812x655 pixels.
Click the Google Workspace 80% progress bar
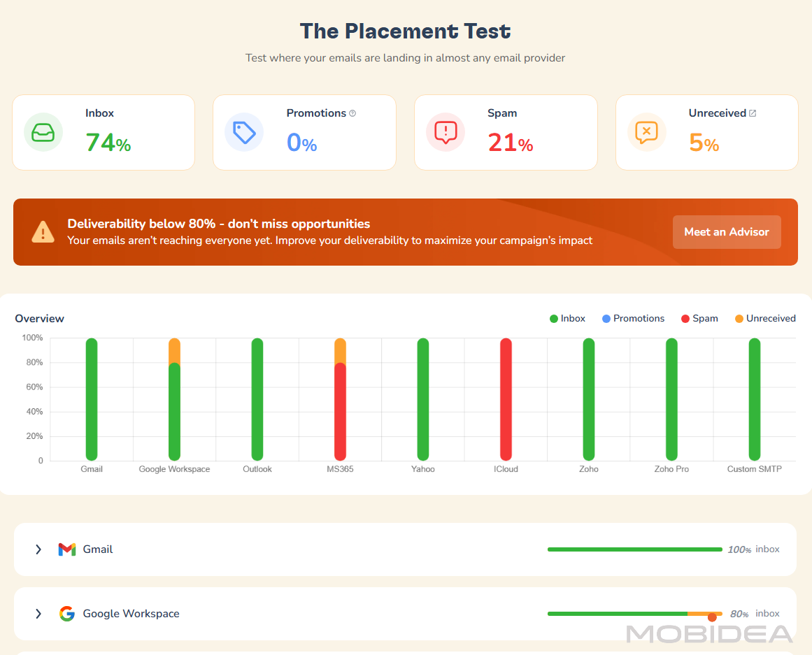tap(634, 614)
